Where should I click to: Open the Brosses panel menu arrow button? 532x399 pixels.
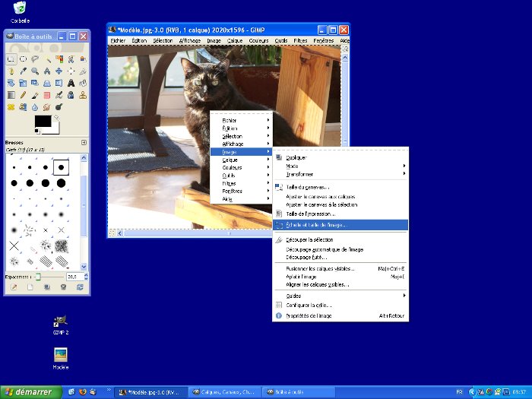pos(84,143)
